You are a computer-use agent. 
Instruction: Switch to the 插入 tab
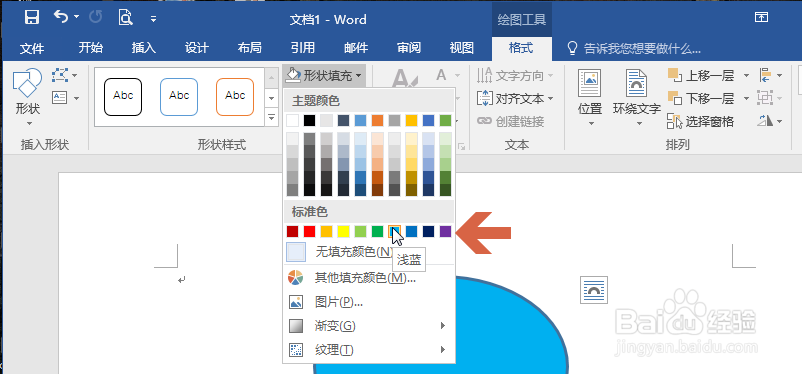[x=144, y=48]
